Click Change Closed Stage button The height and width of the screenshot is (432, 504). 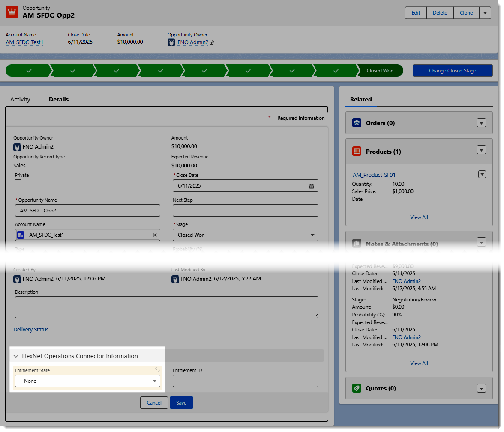point(453,71)
